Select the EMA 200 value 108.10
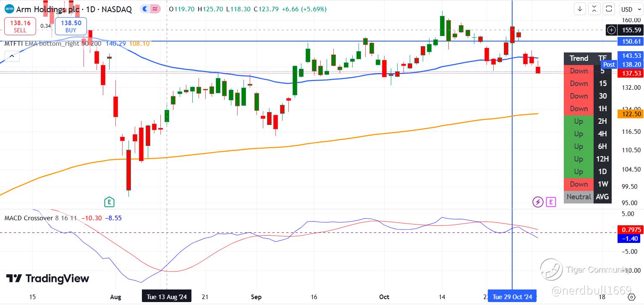This screenshot has width=644, height=305. 140,43
